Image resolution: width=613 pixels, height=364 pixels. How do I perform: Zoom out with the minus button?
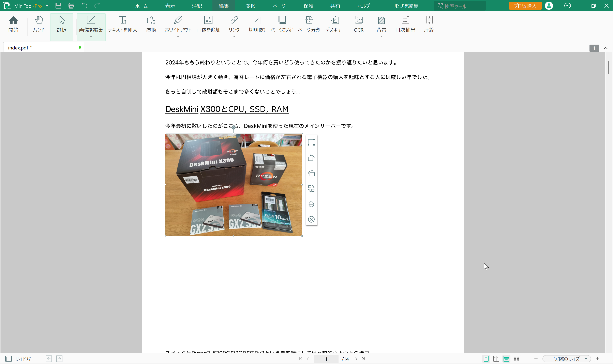(x=536, y=359)
